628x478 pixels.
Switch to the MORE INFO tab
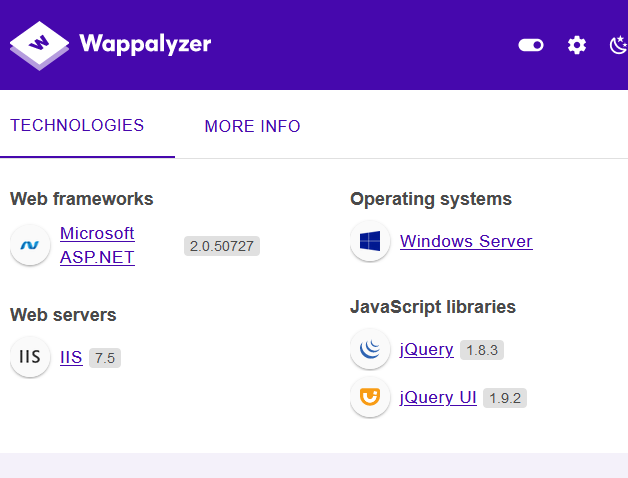click(x=252, y=127)
